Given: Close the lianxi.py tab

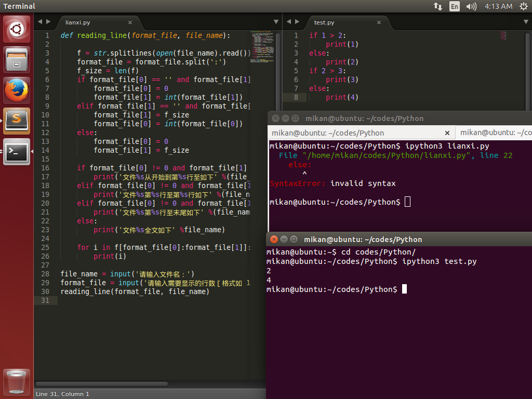Looking at the screenshot, I should (x=130, y=22).
